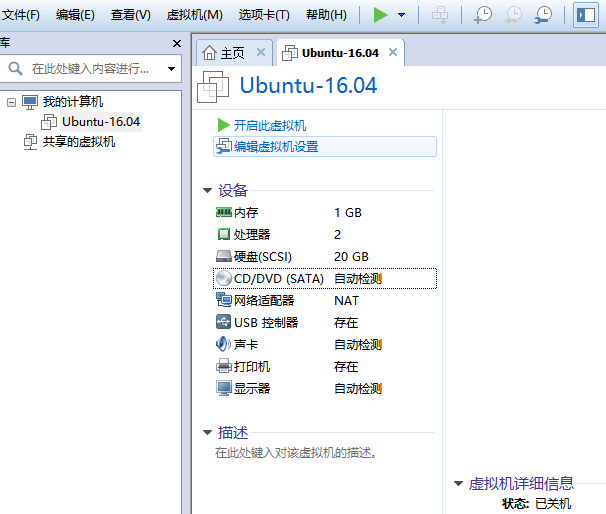Open the snapshot manager wrench-clock icon
Screen dimensions: 606x514
tap(543, 15)
